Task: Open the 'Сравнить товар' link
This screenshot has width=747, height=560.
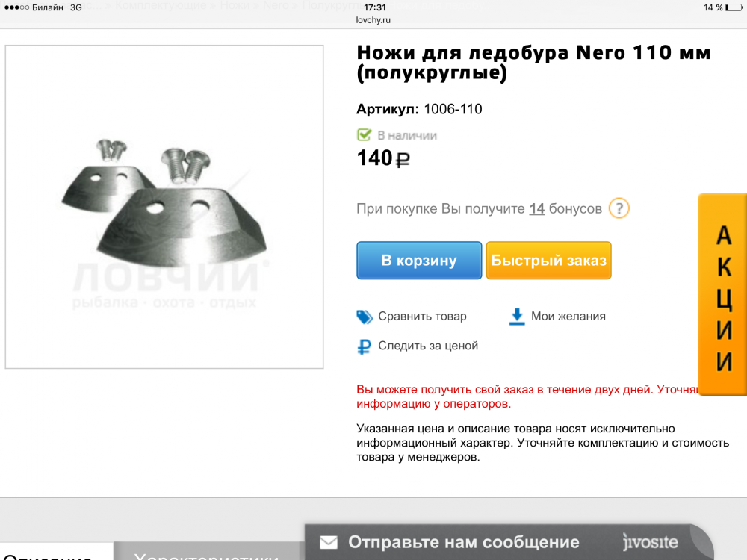Action: (x=422, y=317)
